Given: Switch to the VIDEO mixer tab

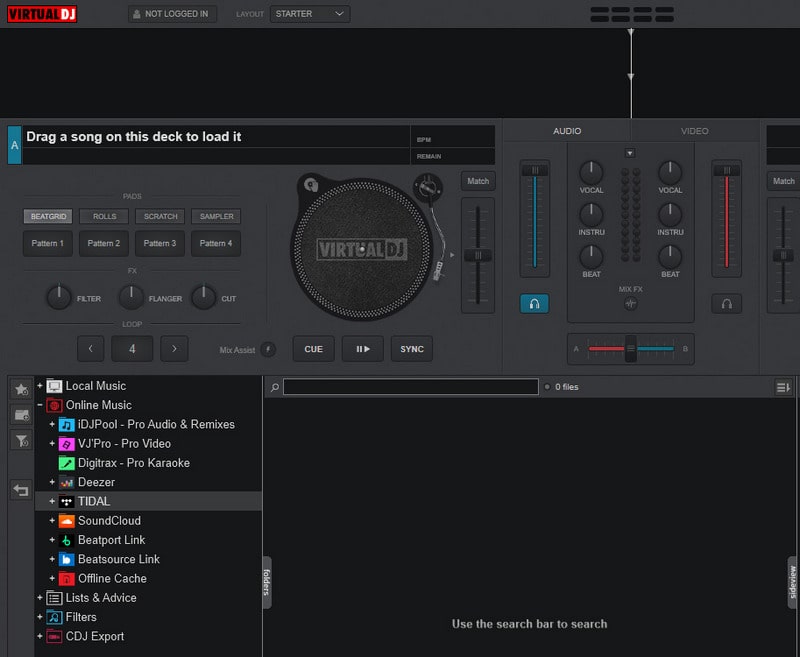Looking at the screenshot, I should (x=694, y=131).
